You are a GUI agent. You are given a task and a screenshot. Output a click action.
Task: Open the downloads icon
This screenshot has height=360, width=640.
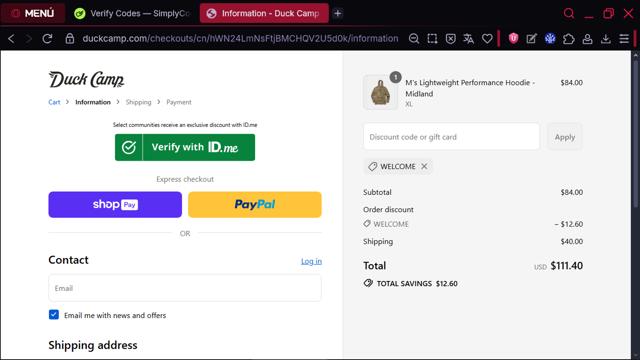point(606,39)
